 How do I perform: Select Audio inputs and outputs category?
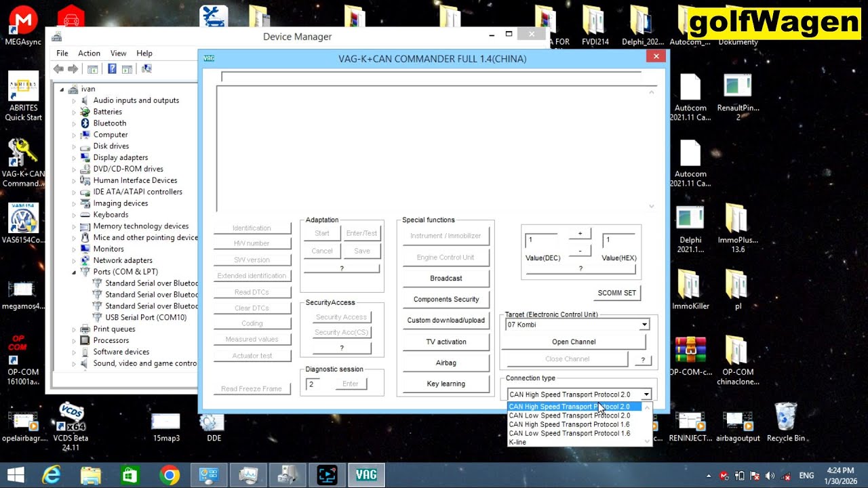[x=136, y=100]
